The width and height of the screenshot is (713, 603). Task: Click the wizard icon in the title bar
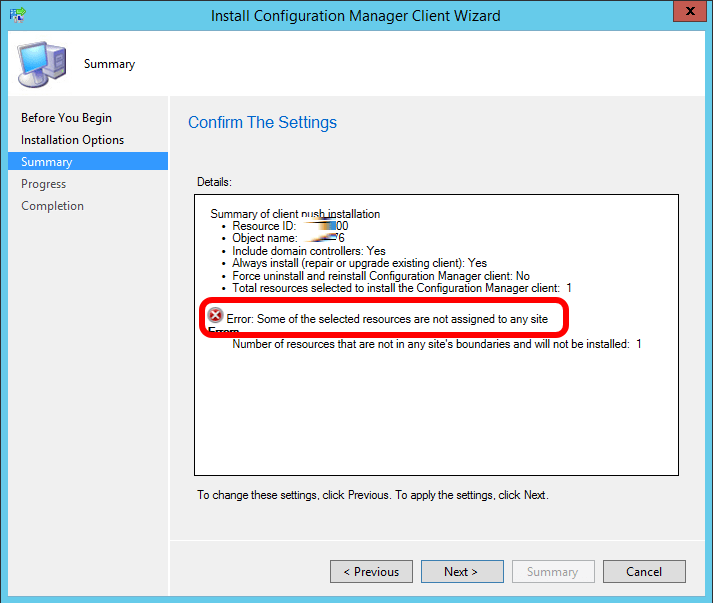click(18, 16)
